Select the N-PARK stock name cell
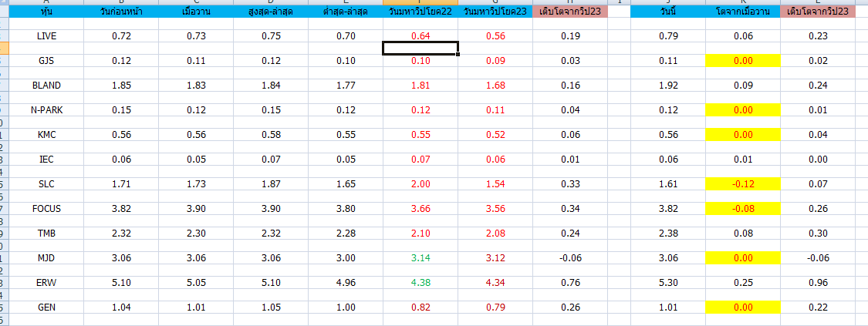The width and height of the screenshot is (868, 326). click(x=46, y=110)
